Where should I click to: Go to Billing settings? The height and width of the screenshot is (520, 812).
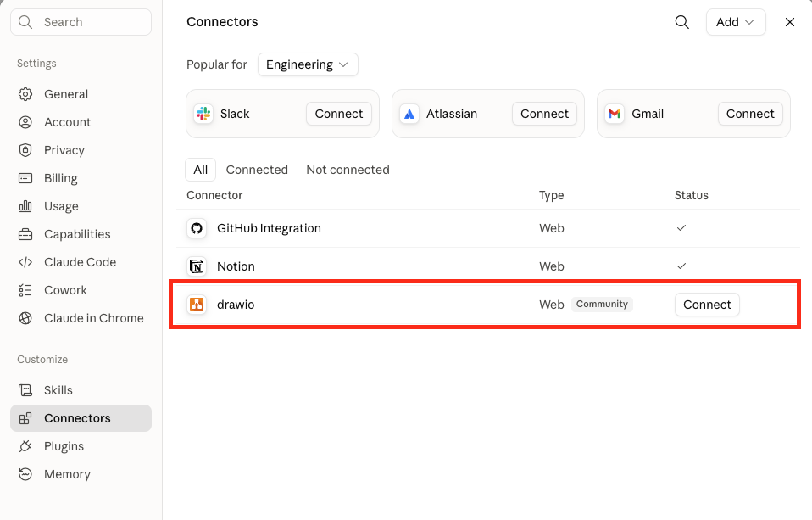tap(81, 178)
